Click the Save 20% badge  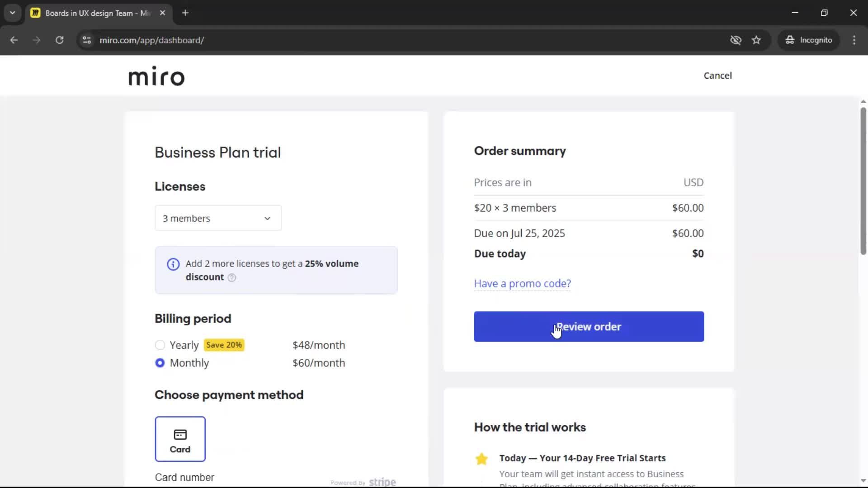pos(224,345)
